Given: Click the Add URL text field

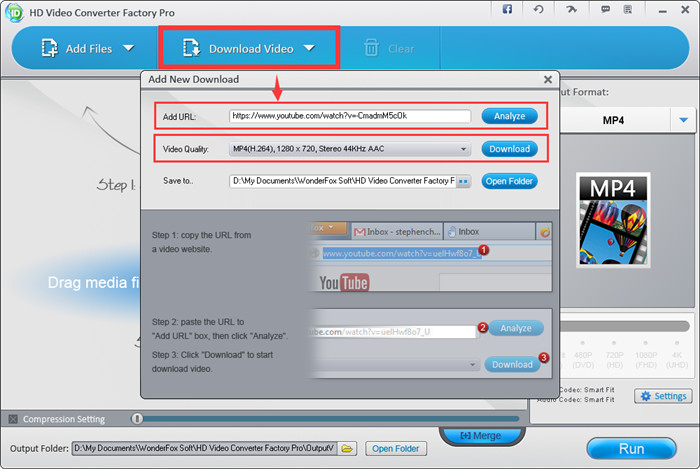Looking at the screenshot, I should tap(350, 116).
